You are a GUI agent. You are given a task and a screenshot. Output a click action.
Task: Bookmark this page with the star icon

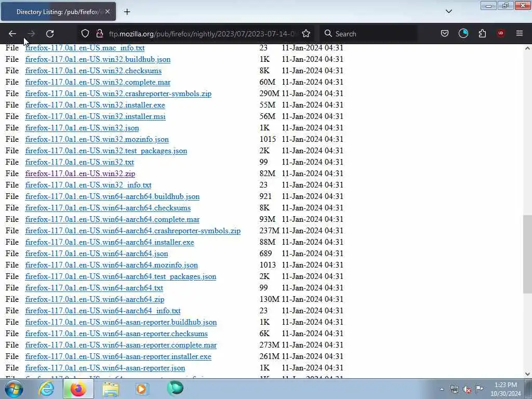pos(306,34)
